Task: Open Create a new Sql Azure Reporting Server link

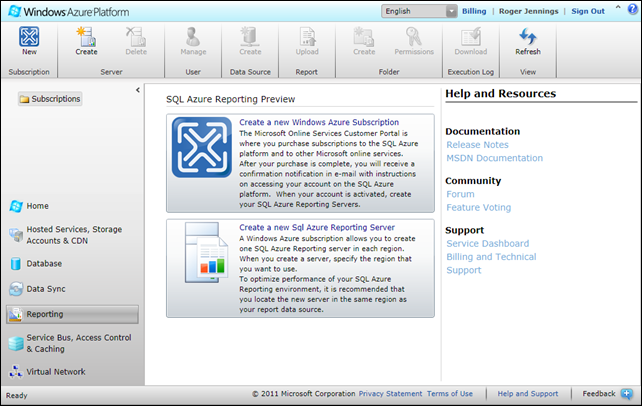Action: (317, 227)
